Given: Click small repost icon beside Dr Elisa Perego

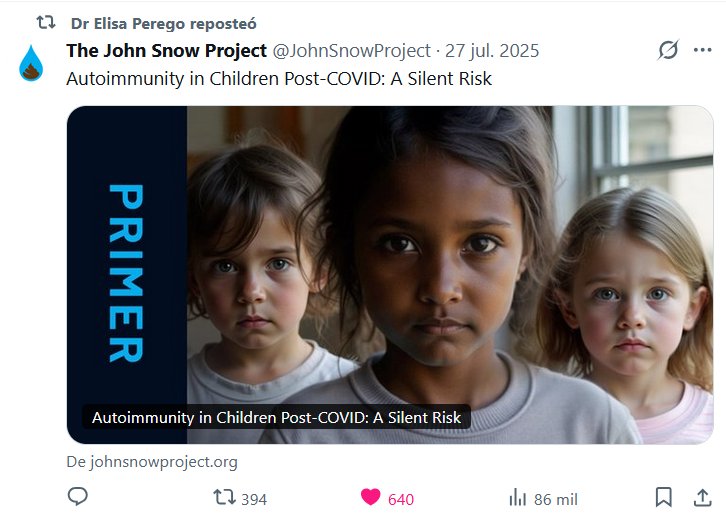Looking at the screenshot, I should 46,22.
